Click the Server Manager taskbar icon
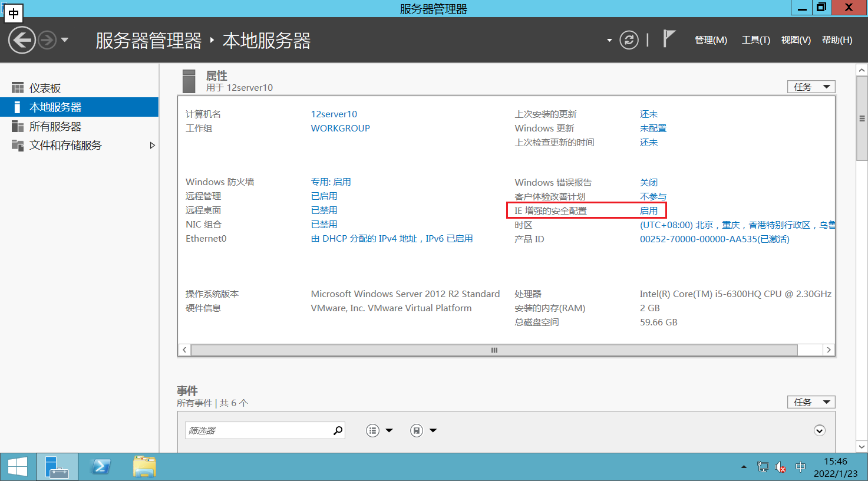 click(x=57, y=467)
